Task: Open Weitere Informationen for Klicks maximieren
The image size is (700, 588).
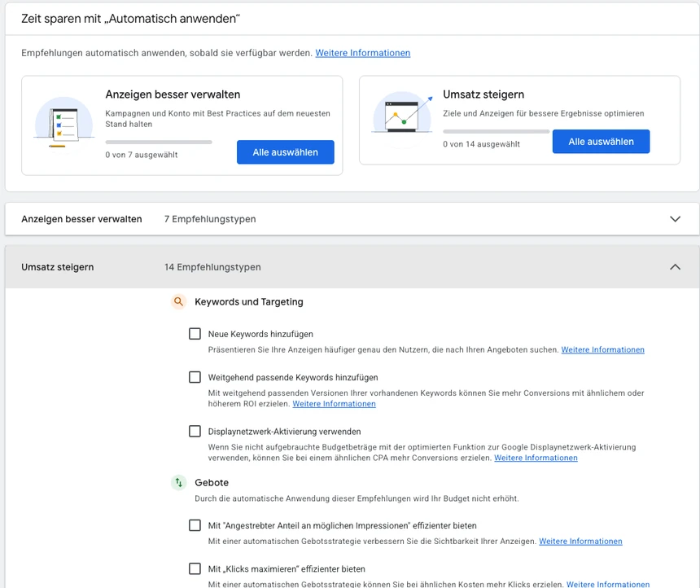Action: [x=608, y=584]
